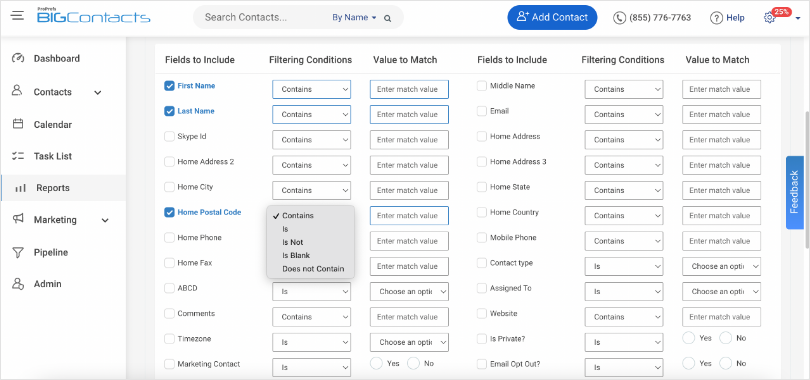This screenshot has width=810, height=380.
Task: Click the BIGContacts logo
Action: click(94, 16)
